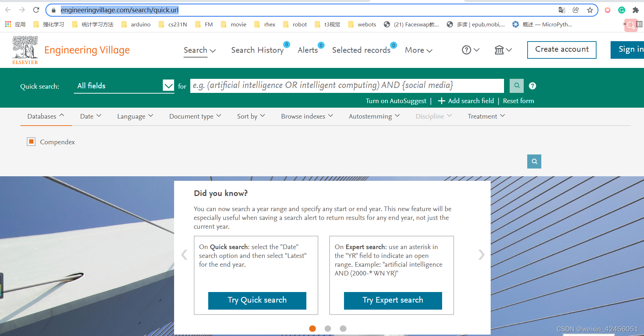Collapse the Databases tab

pyautogui.click(x=46, y=116)
